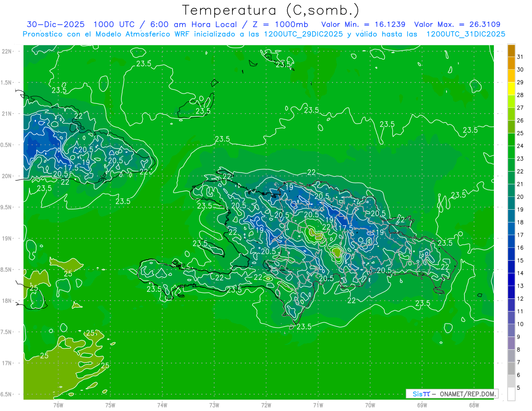Click the 68W longitude axis label
The height and width of the screenshot is (411, 532).
[x=473, y=405]
